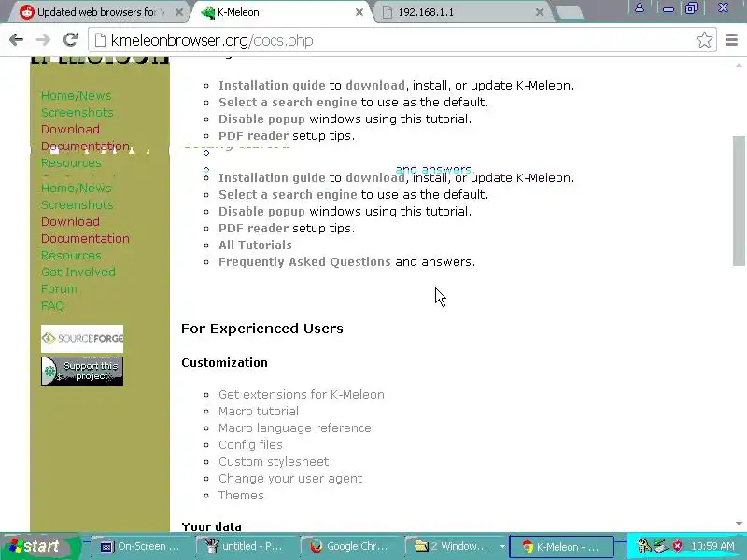Click the For Experienced Users heading
This screenshot has height=560, width=747.
point(262,329)
